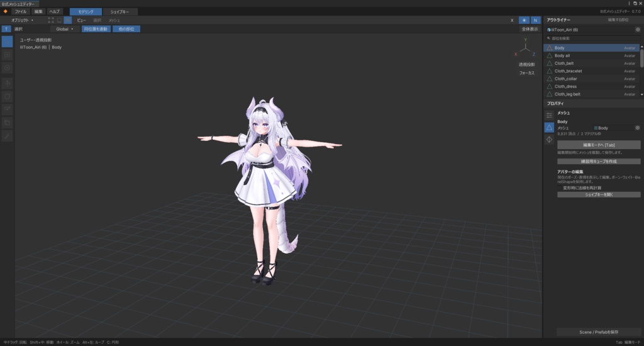
Task: Open the メッシュ header menu
Action: [114, 20]
